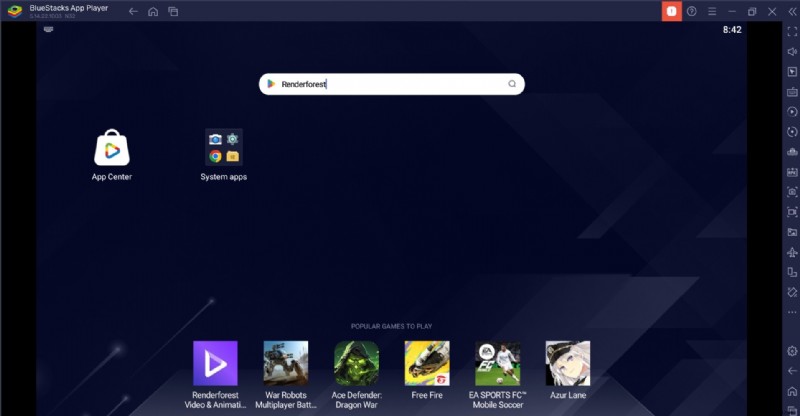Screen dimensions: 800x416
Task: Open the multi-instance recents icon in title bar
Action: 173,11
